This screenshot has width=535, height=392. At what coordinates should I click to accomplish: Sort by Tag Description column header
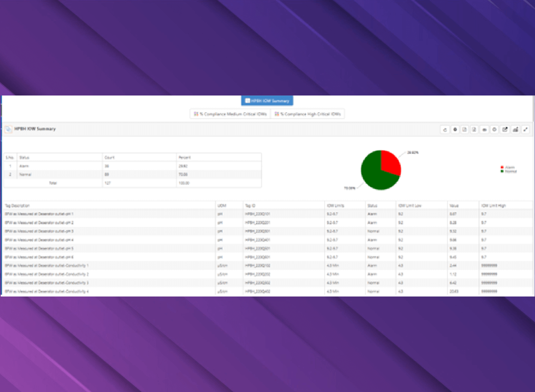tap(17, 206)
